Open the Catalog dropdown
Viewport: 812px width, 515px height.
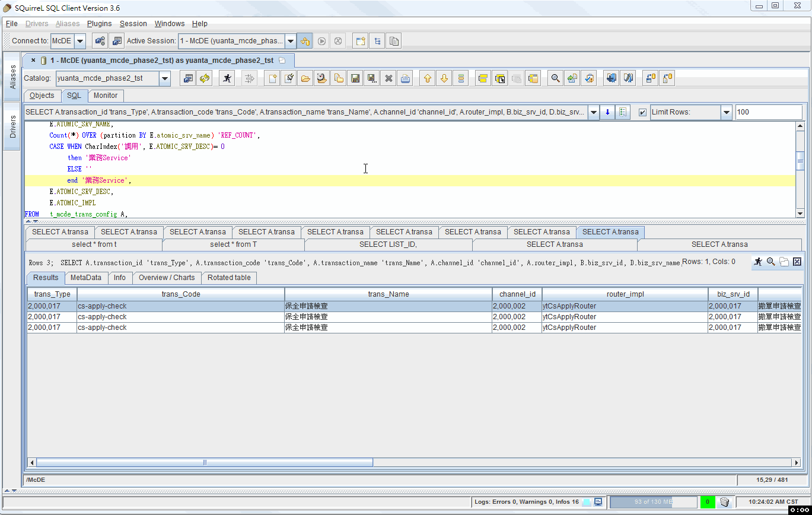[x=165, y=78]
